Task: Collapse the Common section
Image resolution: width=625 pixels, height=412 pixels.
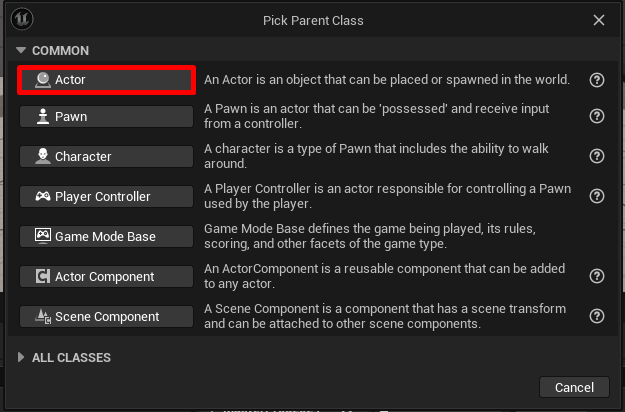Action: tap(22, 50)
